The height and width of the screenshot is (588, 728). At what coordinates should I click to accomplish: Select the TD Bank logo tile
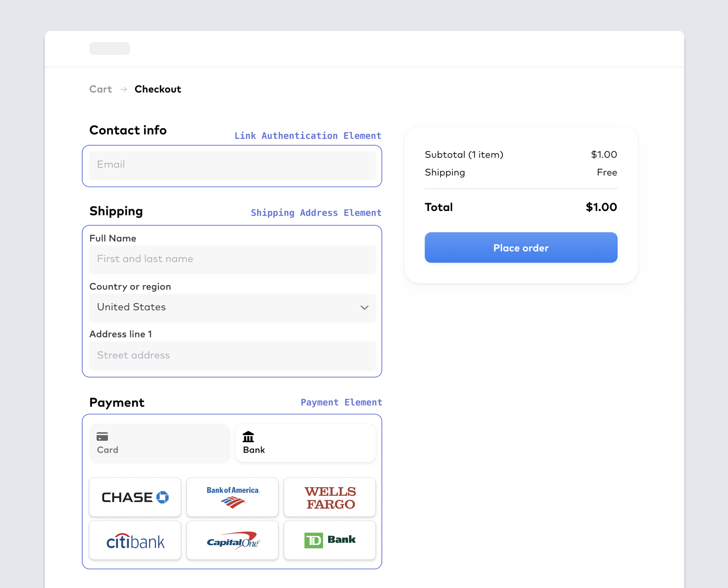pyautogui.click(x=330, y=540)
